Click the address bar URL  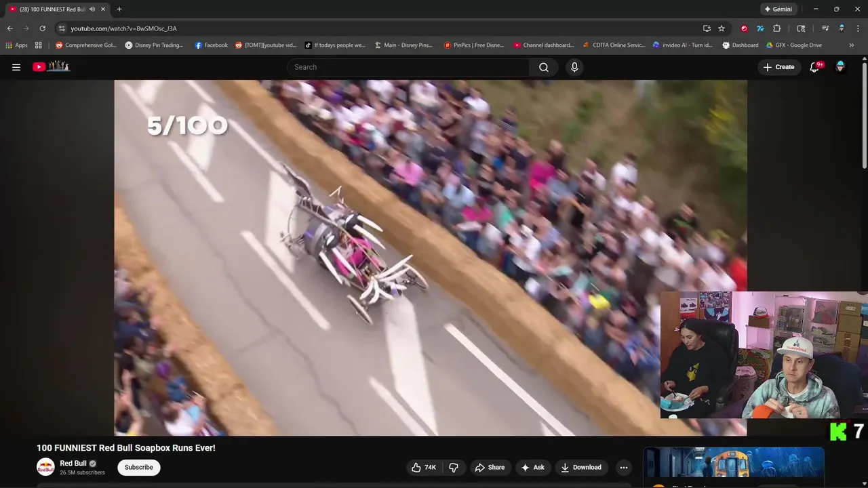tap(123, 28)
